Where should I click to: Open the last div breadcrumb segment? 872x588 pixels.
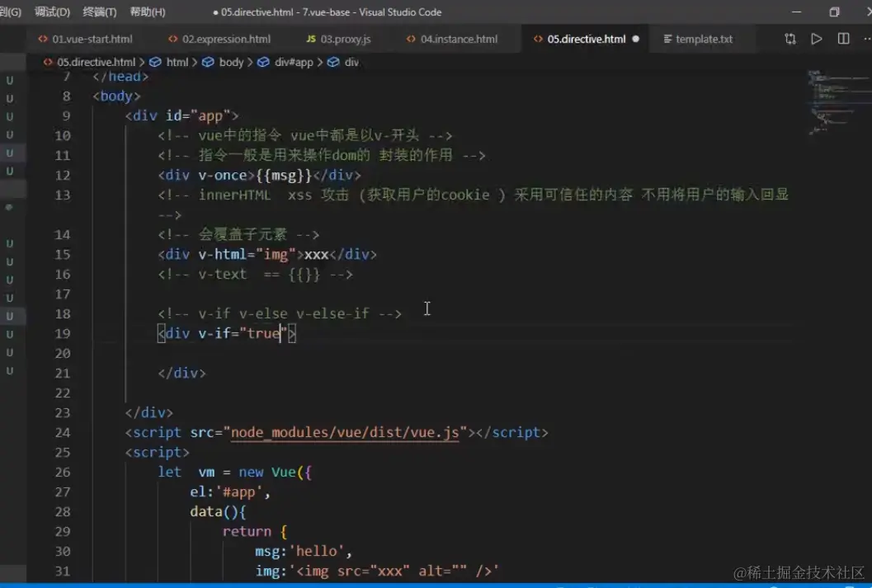point(351,62)
